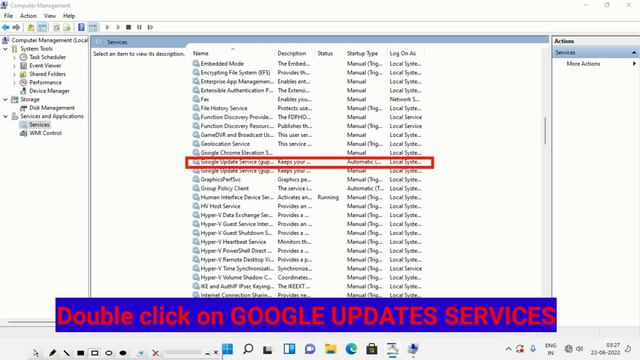Expand the Event Viewer node
The image size is (640, 360).
tap(15, 66)
